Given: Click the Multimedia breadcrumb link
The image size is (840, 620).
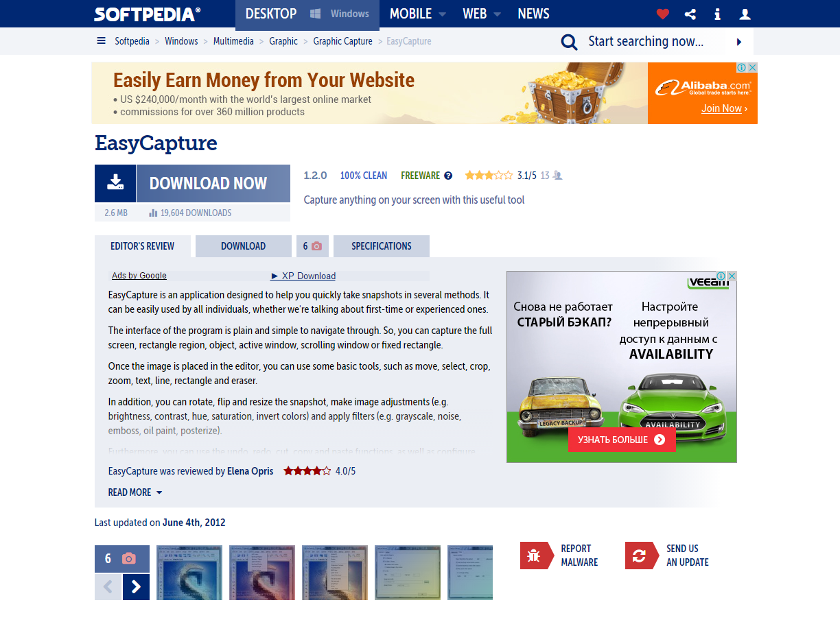Looking at the screenshot, I should click(x=233, y=41).
